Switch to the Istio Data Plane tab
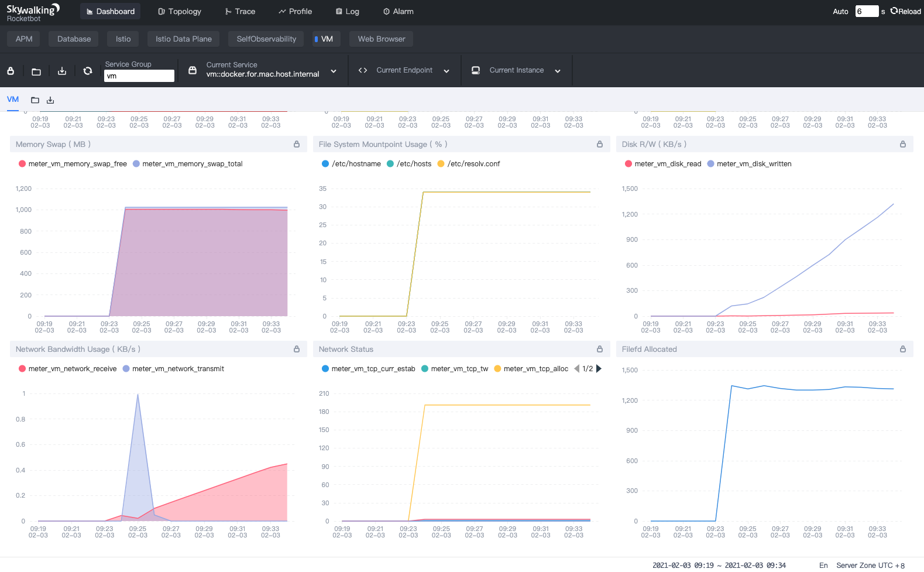Screen dimensions: 924x572 tap(183, 39)
